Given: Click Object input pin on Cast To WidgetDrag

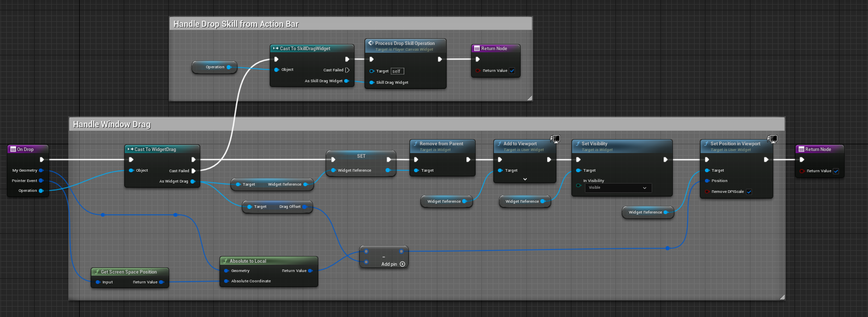Looking at the screenshot, I should [x=131, y=170].
